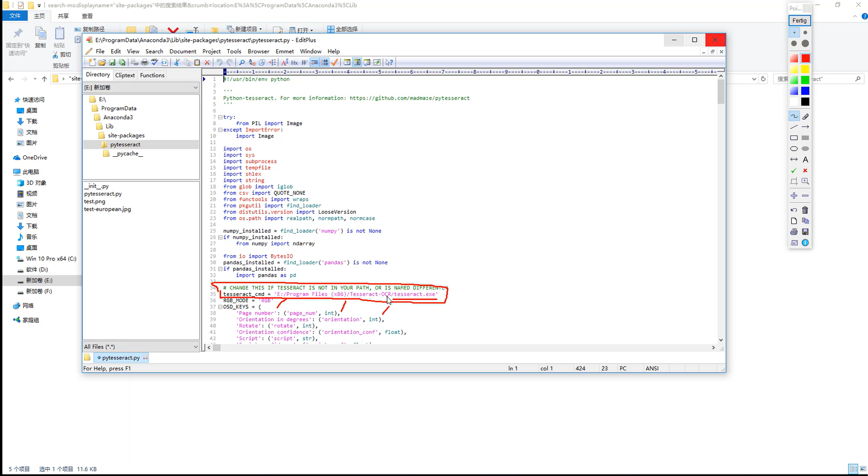
Task: Click the Open file toolbar icon
Action: [102, 63]
